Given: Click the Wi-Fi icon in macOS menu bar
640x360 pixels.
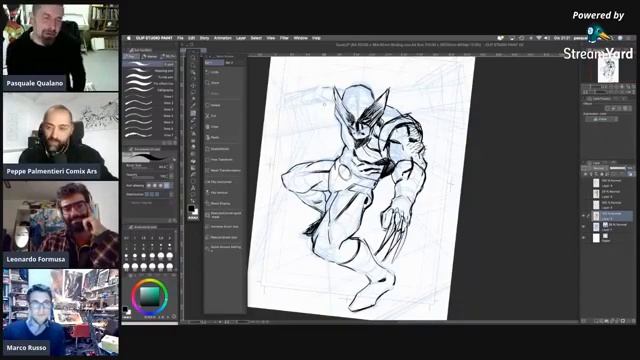Looking at the screenshot, I should click(x=538, y=38).
